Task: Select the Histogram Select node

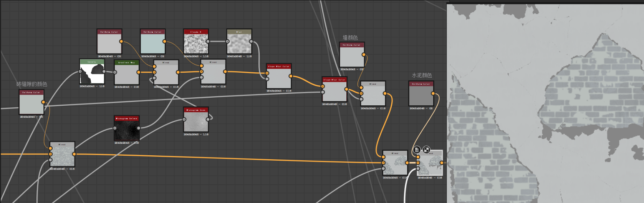Action: (x=127, y=128)
